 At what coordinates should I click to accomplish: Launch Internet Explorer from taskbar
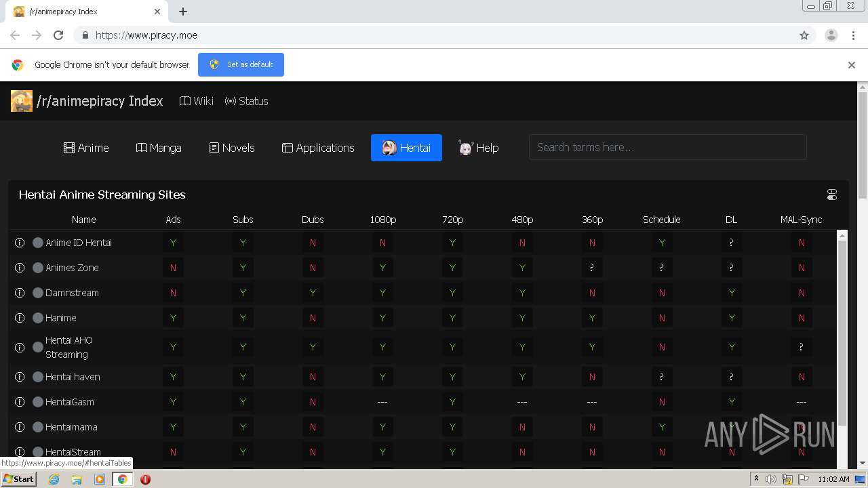click(x=54, y=479)
